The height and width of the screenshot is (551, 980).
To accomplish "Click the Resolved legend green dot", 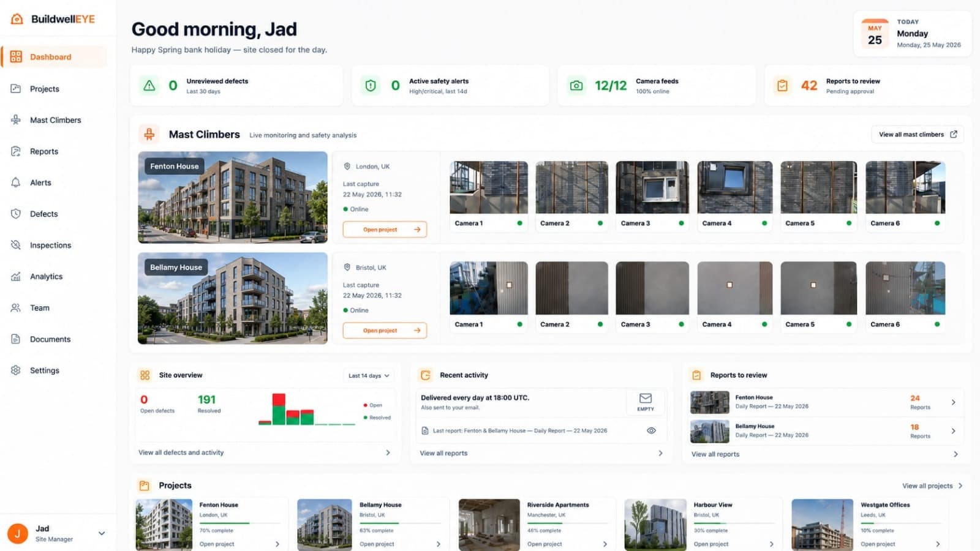I will pyautogui.click(x=365, y=418).
